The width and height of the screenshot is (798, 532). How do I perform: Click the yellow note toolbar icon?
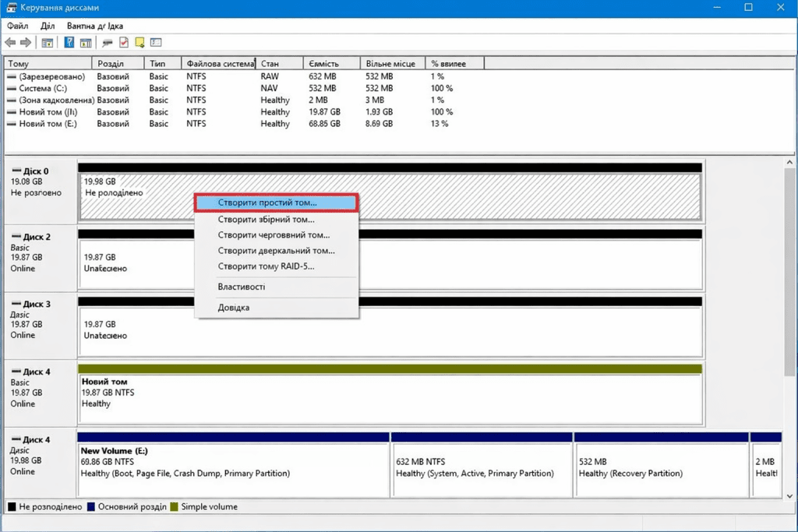(x=139, y=42)
